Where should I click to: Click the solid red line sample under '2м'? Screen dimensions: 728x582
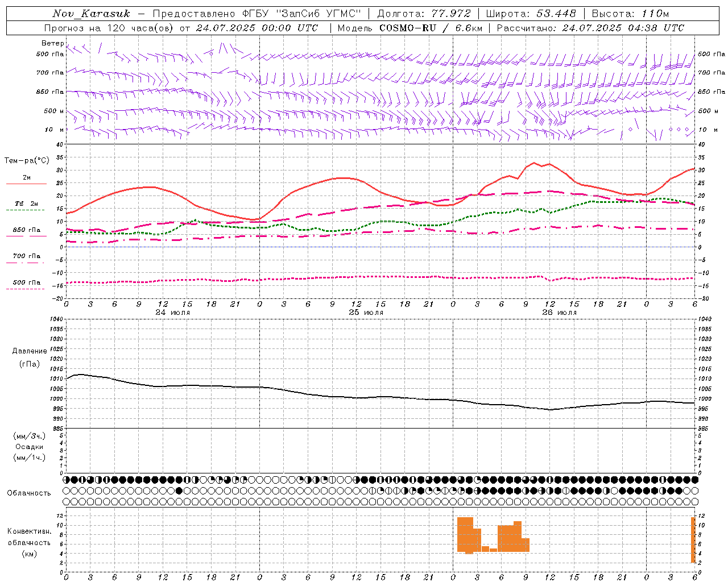tap(26, 184)
